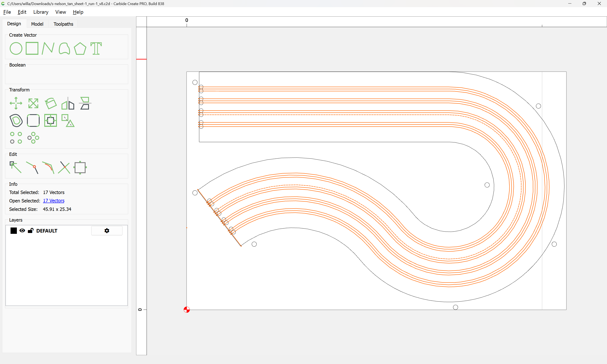
Task: Toggle visibility of the DEFAULT layer
Action: pos(22,231)
